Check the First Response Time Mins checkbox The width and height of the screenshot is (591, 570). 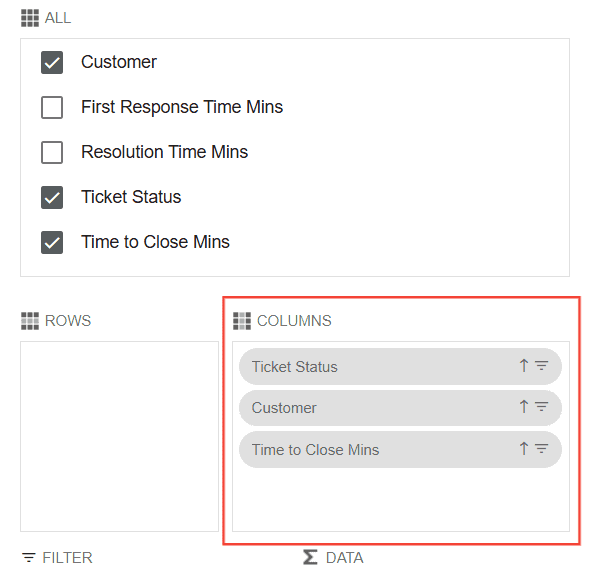pos(52,107)
